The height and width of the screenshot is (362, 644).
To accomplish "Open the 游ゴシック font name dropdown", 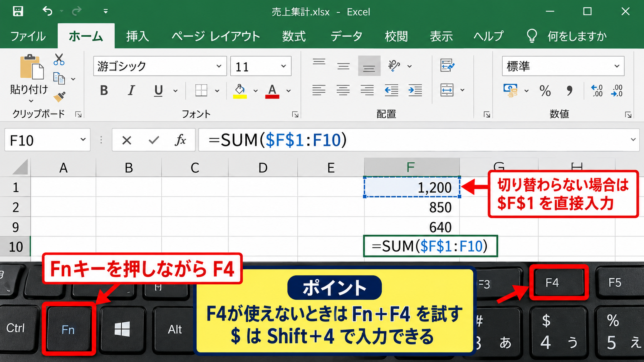I will (219, 66).
